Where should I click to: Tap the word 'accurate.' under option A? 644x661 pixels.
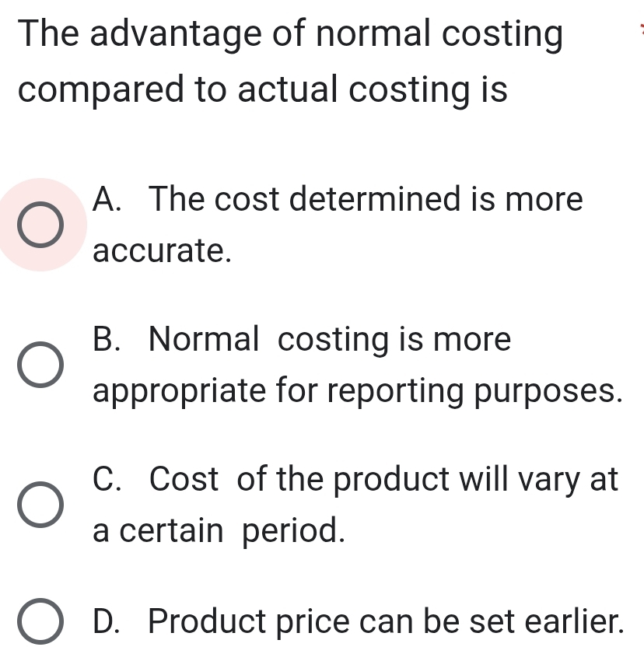pyautogui.click(x=162, y=250)
